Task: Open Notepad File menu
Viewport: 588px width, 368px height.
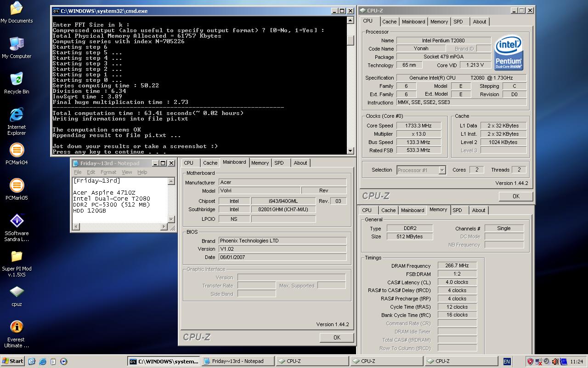Action: tap(78, 172)
